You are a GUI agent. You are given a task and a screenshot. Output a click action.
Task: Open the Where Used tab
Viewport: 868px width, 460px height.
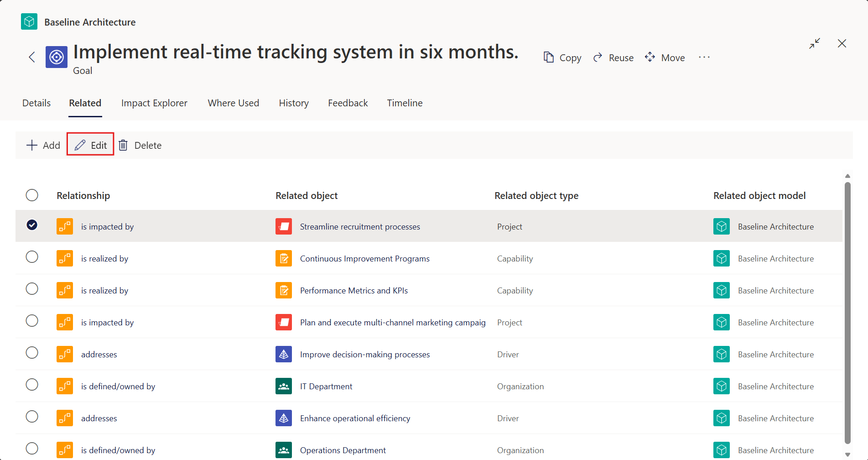pyautogui.click(x=234, y=103)
